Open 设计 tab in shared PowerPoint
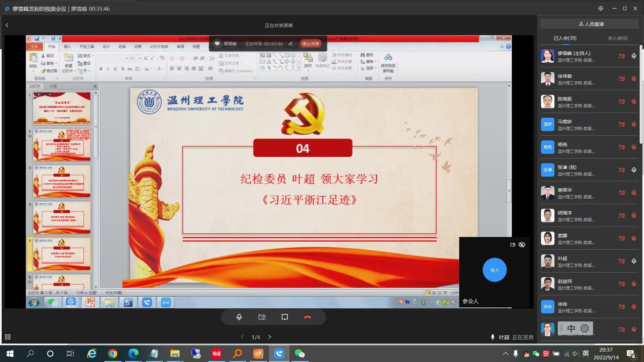Image resolution: width=644 pixels, height=362 pixels. 106,47
